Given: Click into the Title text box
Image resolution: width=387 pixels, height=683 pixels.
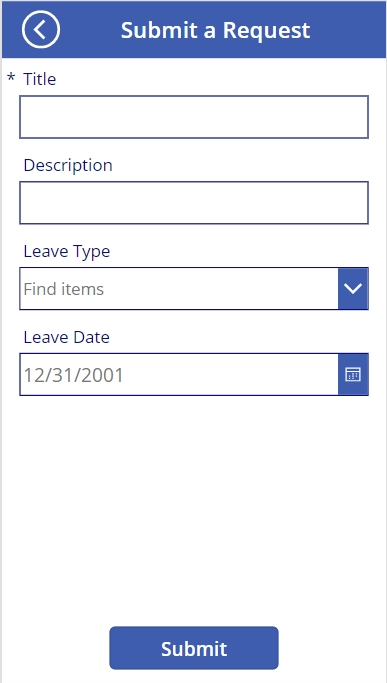Looking at the screenshot, I should 194,117.
